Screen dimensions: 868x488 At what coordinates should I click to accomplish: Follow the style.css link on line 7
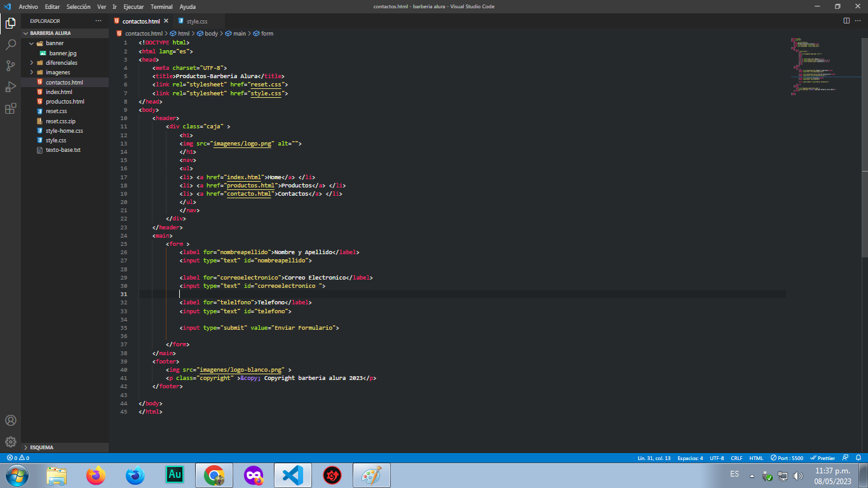[267, 93]
